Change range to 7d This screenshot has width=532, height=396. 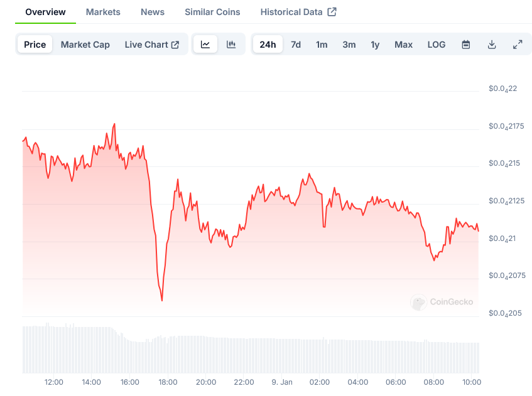pyautogui.click(x=296, y=45)
